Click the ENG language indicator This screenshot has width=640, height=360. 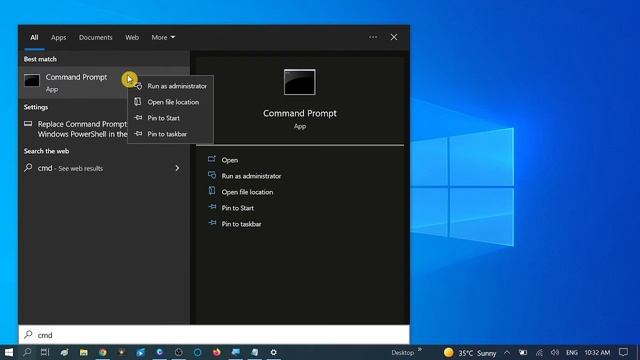[571, 352]
